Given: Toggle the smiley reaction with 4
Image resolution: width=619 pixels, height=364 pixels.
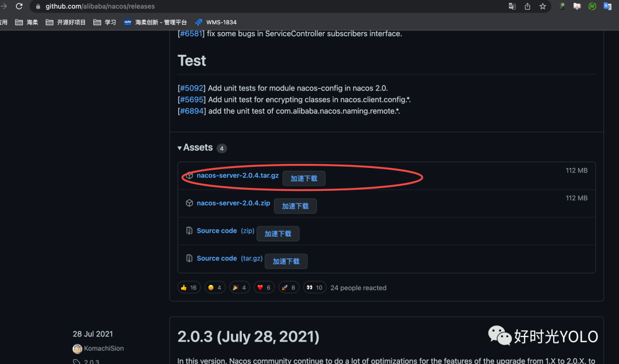Looking at the screenshot, I should [215, 287].
